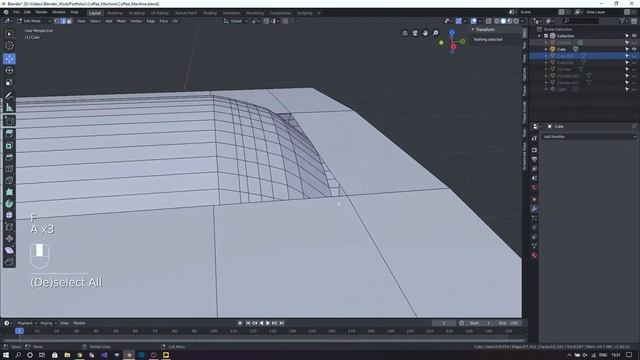Enable face select mode
Image resolution: width=640 pixels, height=360 pixels.
pos(69,21)
